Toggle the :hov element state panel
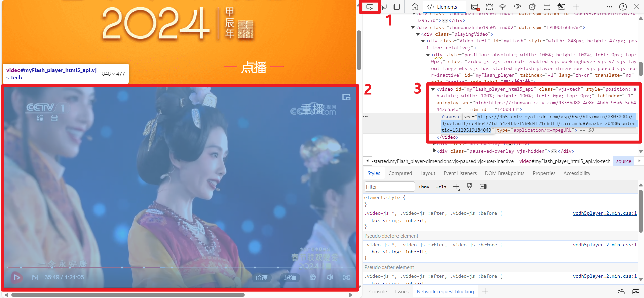 [x=424, y=187]
